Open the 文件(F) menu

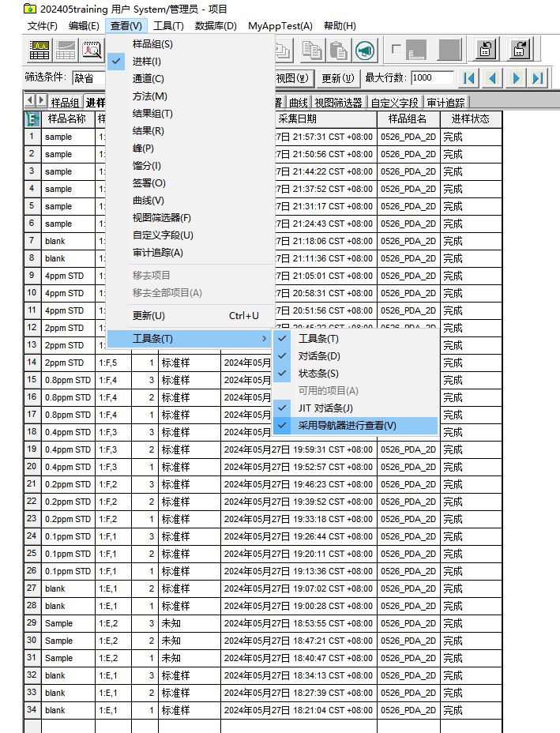coord(42,26)
